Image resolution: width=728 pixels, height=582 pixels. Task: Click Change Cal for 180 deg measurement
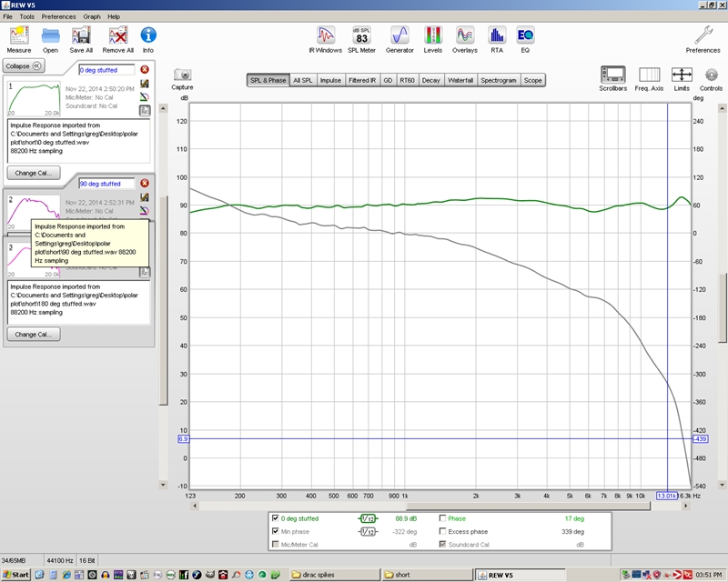(x=34, y=334)
